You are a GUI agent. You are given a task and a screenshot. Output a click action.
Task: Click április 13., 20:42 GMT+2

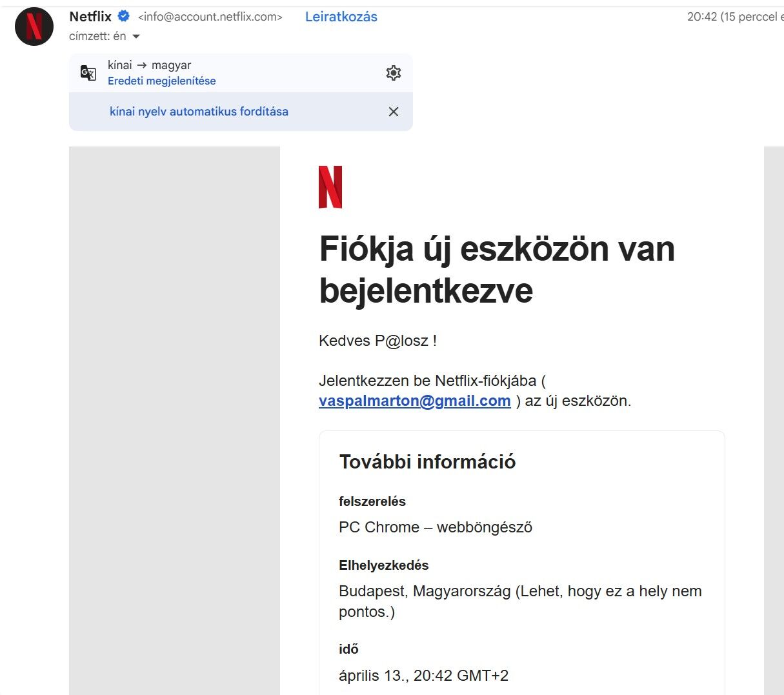pyautogui.click(x=423, y=676)
